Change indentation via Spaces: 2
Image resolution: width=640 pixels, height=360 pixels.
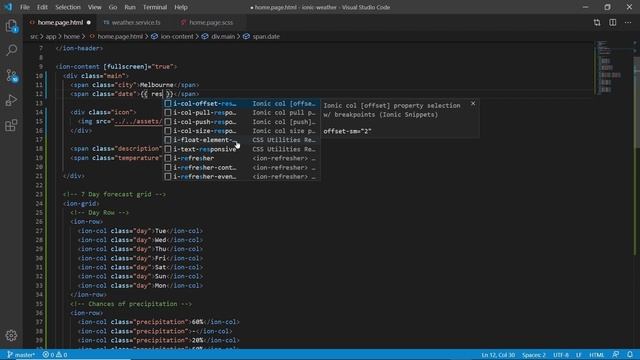534,355
